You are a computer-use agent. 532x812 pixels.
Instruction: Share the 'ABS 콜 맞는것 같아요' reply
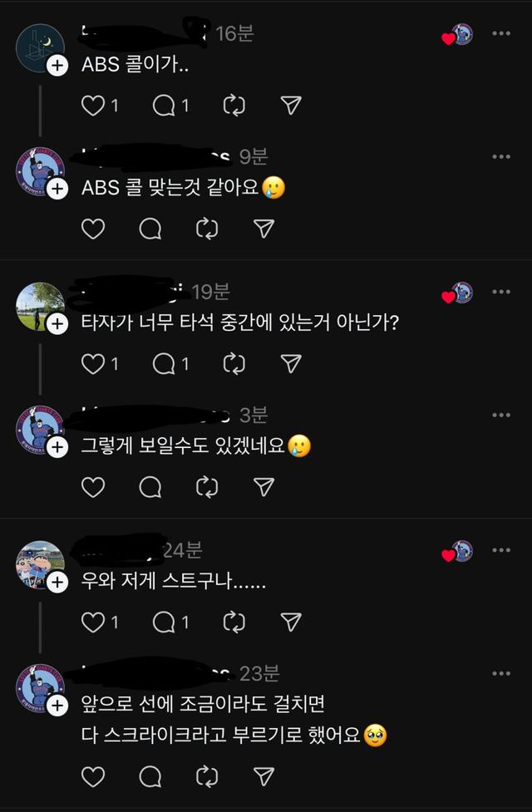[x=264, y=229]
